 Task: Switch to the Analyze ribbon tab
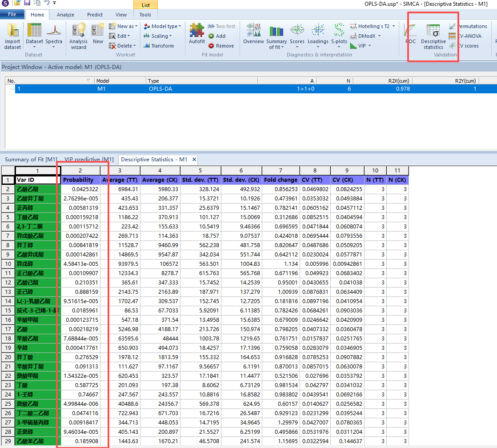65,15
